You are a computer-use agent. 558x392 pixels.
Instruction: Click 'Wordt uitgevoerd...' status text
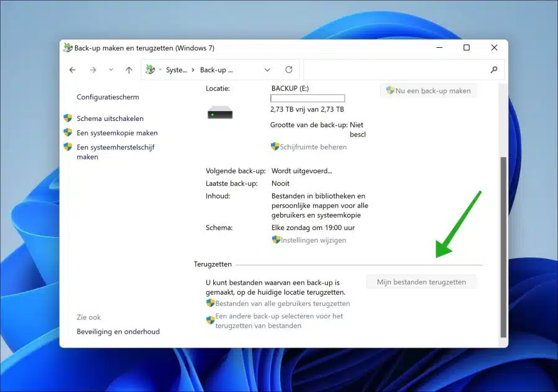coord(302,171)
